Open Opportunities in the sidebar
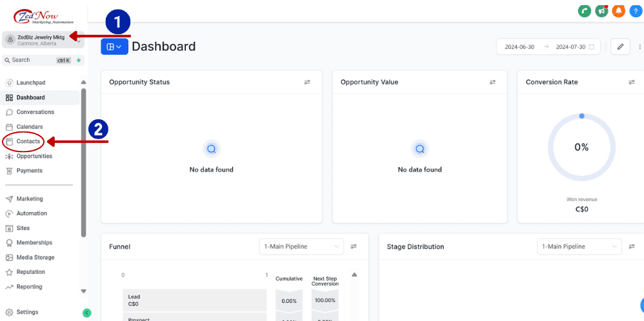 pyautogui.click(x=34, y=157)
